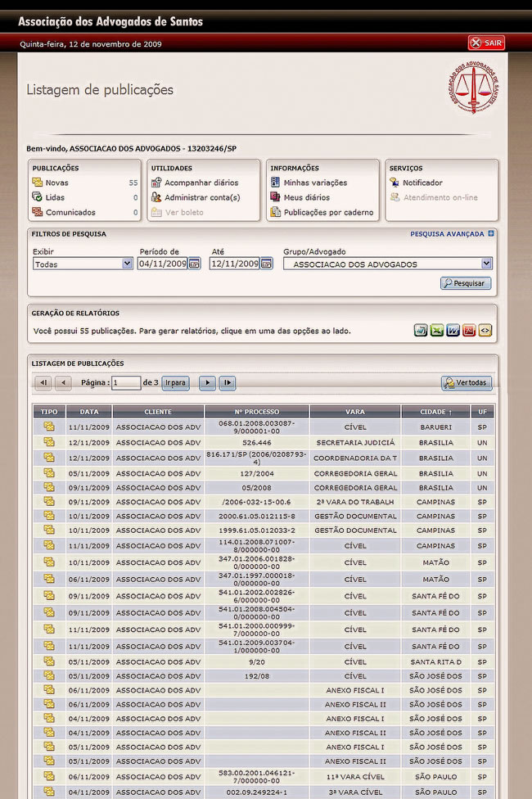
Task: Open calendar picker for Período de date
Action: tap(195, 264)
